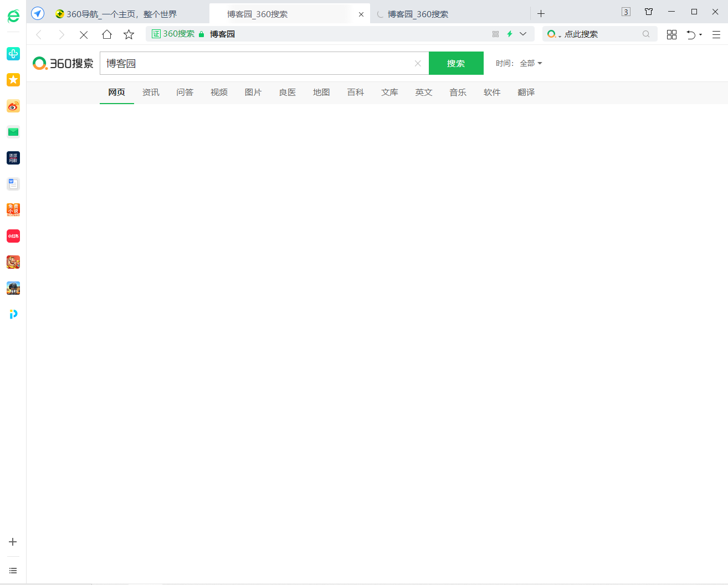
Task: Go back to previous page
Action: (x=39, y=34)
